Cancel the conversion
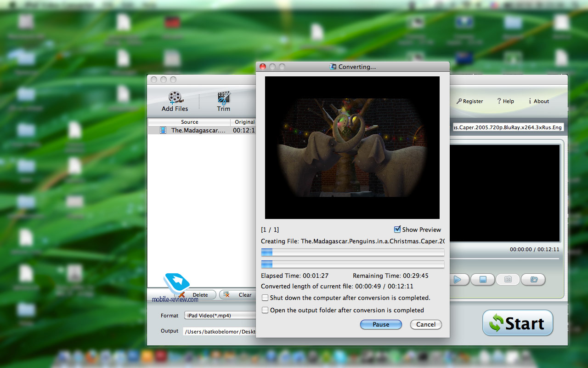588x368 pixels. pos(426,324)
